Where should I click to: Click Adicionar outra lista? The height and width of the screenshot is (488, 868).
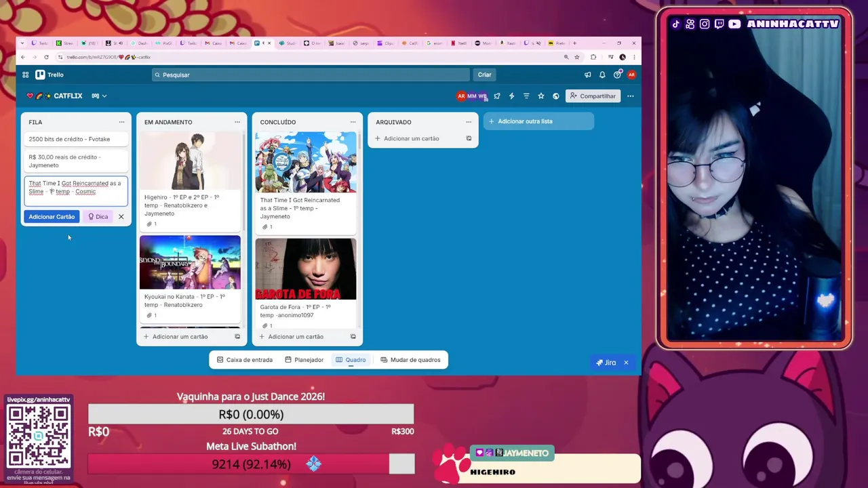point(538,121)
